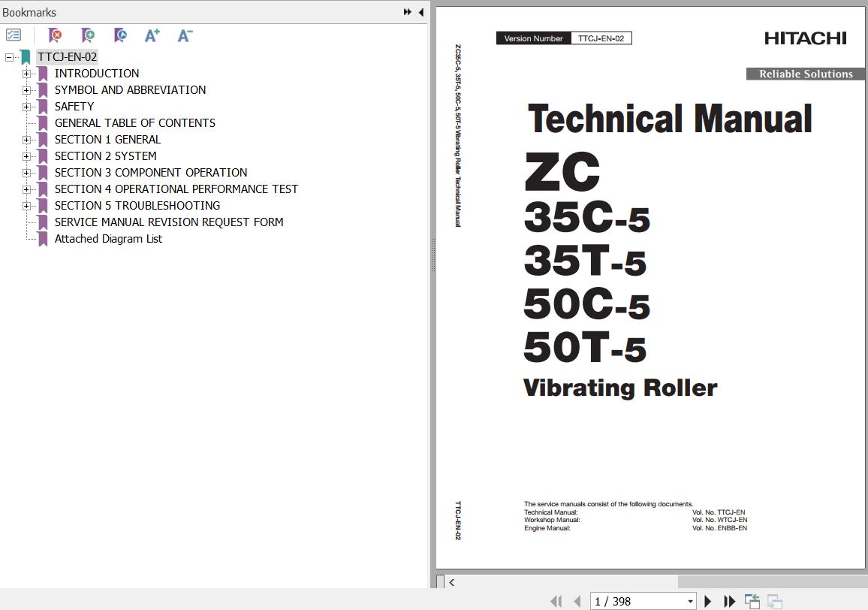Click the Technical Manual heading on page
This screenshot has height=610, width=868.
[670, 119]
